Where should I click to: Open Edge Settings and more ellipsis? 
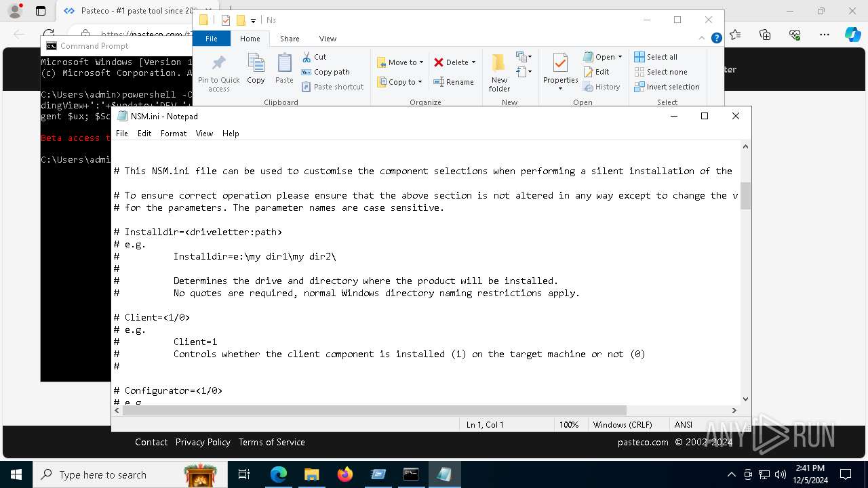coord(825,35)
